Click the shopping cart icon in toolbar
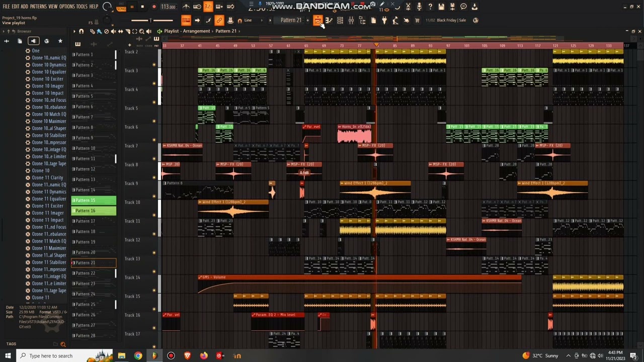This screenshot has height=362, width=644. [x=417, y=20]
